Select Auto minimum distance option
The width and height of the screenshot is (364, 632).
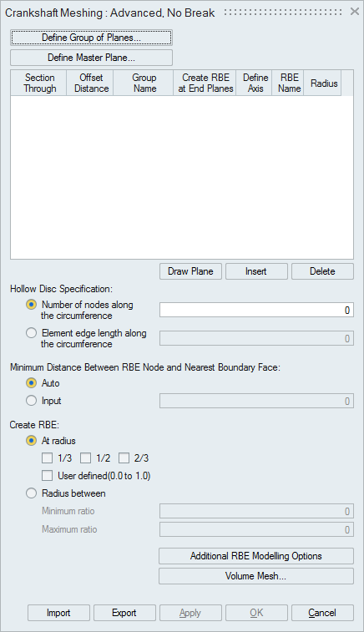31,383
